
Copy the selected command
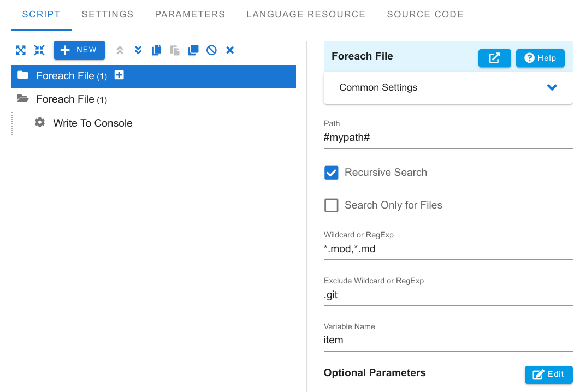pos(156,50)
